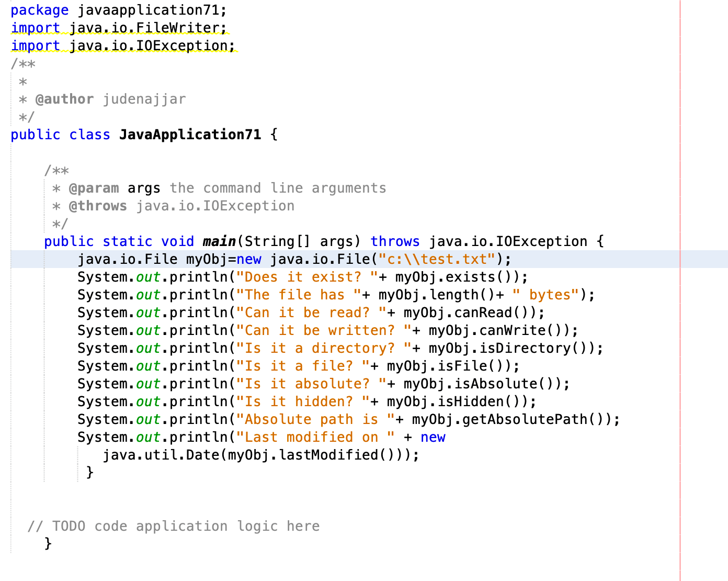
Task: Click 'String[] args' parameter in main
Action: (299, 242)
